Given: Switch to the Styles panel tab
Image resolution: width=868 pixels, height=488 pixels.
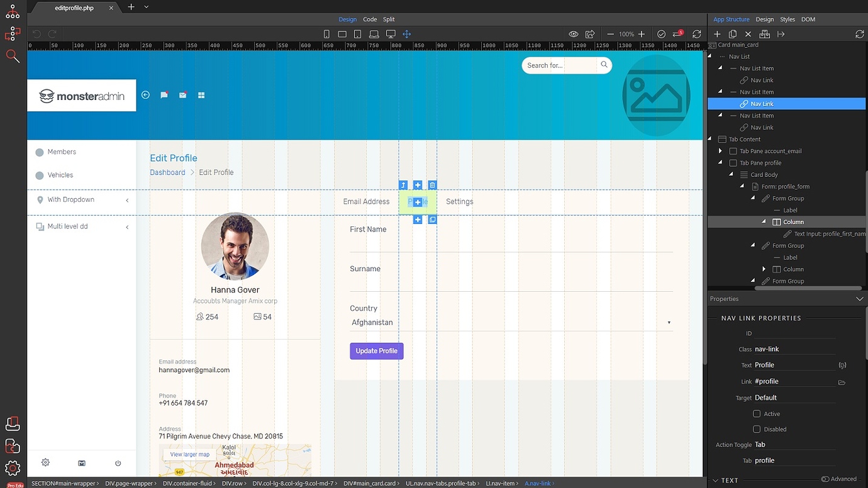Looking at the screenshot, I should 787,19.
